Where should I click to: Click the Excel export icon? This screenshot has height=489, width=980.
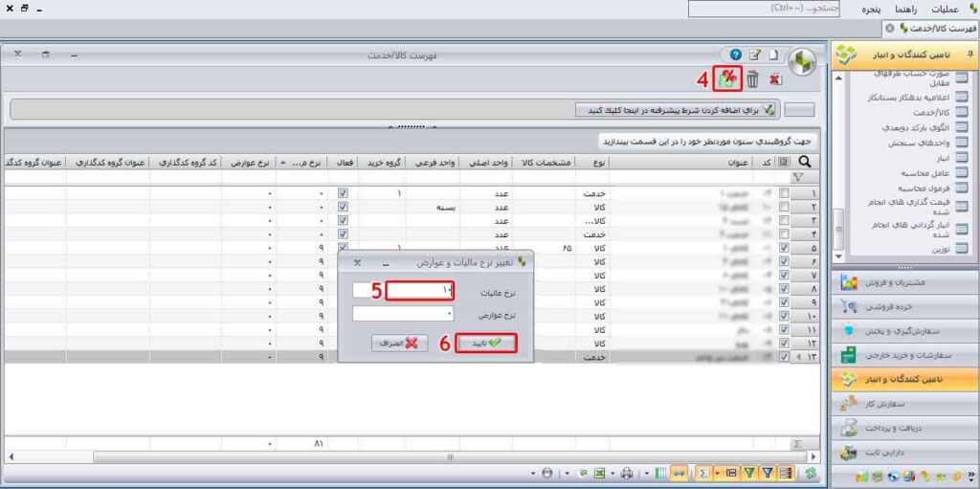click(599, 474)
